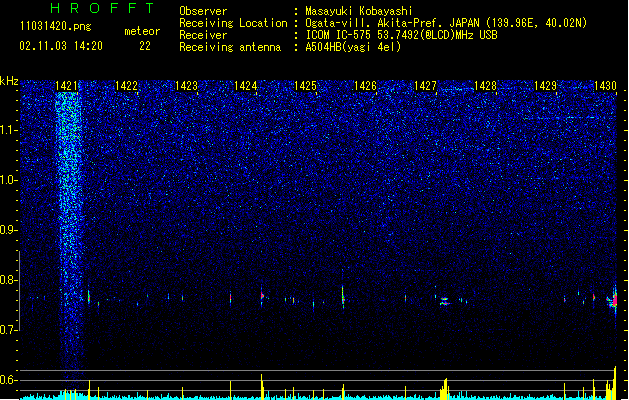
Task: Click the 1422 time marker
Action: 126,86
